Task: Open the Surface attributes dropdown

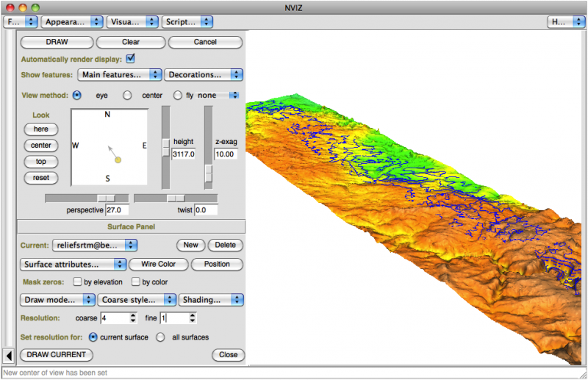Action: pos(72,264)
